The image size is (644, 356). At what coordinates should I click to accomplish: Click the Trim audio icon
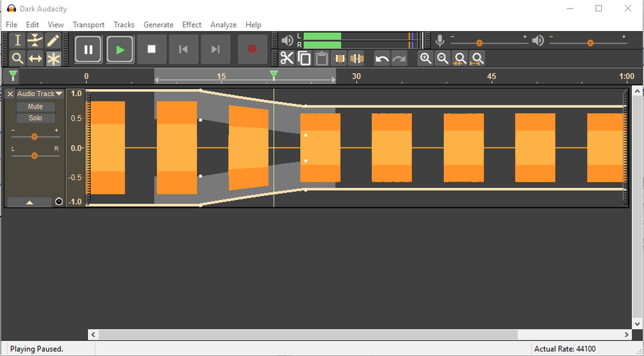[x=340, y=59]
